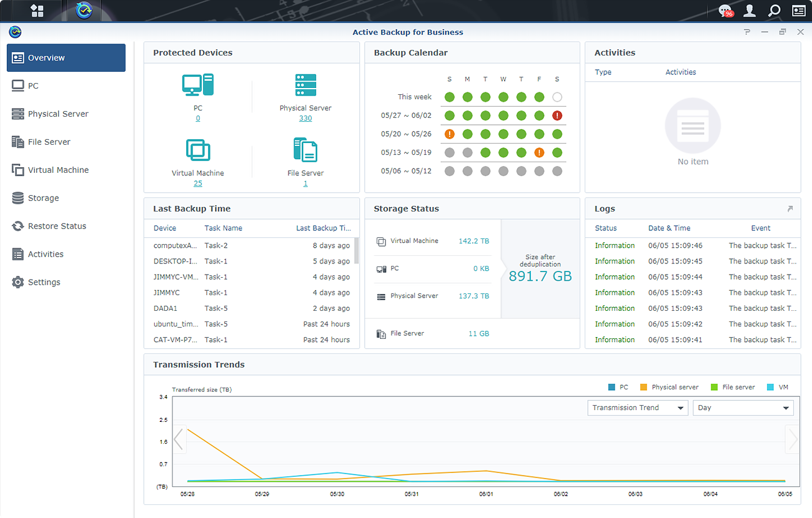Open the Transmission Trend dropdown

(x=637, y=408)
